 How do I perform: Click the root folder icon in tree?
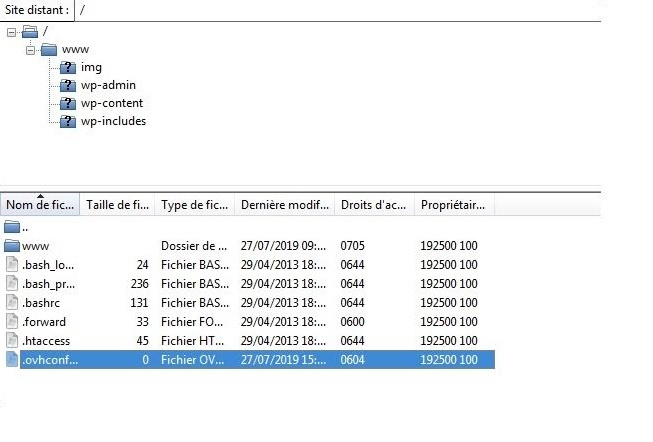point(30,32)
